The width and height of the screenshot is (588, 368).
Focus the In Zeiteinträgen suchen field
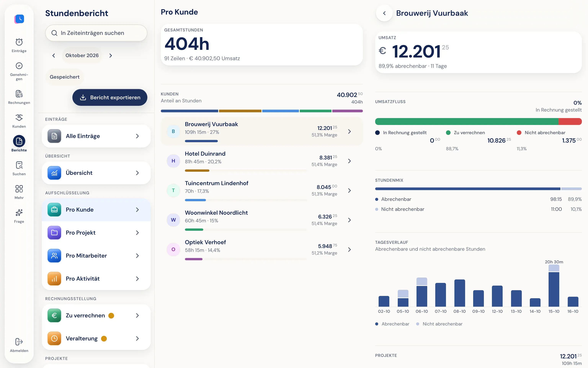96,33
